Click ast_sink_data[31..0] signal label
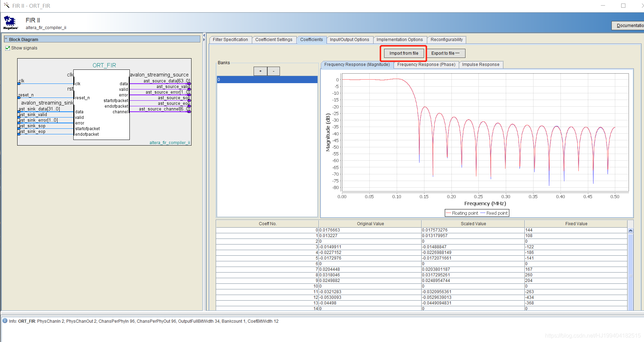This screenshot has width=644, height=342. click(39, 109)
